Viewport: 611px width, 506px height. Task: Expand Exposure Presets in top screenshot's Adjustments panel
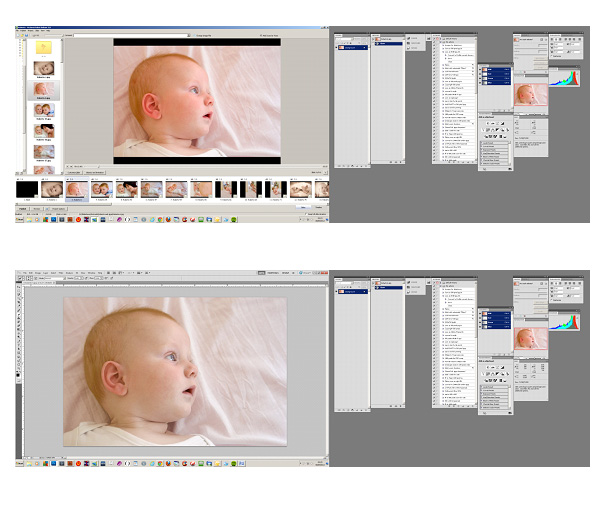pos(481,150)
